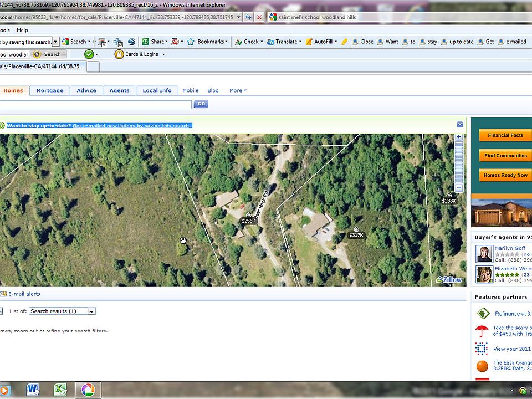
Task: Switch to the Advice tab
Action: point(86,90)
